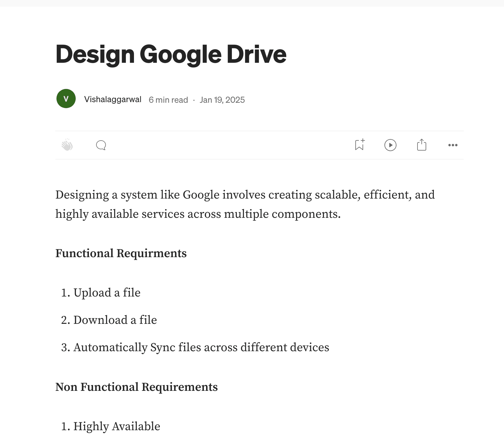Click 'Automatically Sync files across different devices'
This screenshot has height=441, width=504.
click(x=201, y=347)
